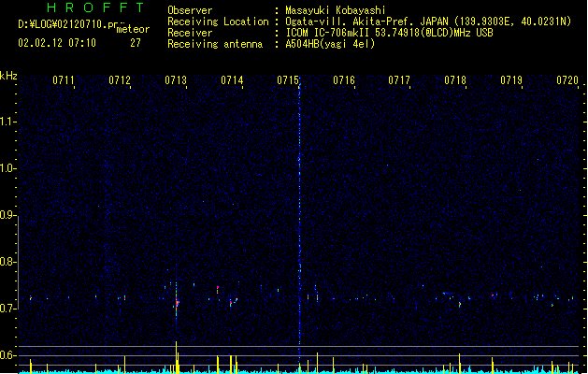Click the 0.8 kHz frequency label

click(7, 262)
